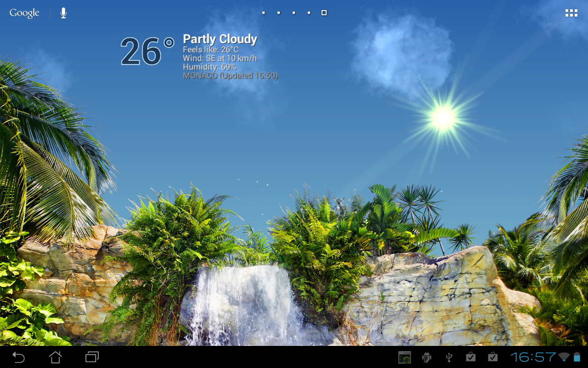Image resolution: width=588 pixels, height=368 pixels.
Task: Tap the battery level indicator
Action: point(577,357)
